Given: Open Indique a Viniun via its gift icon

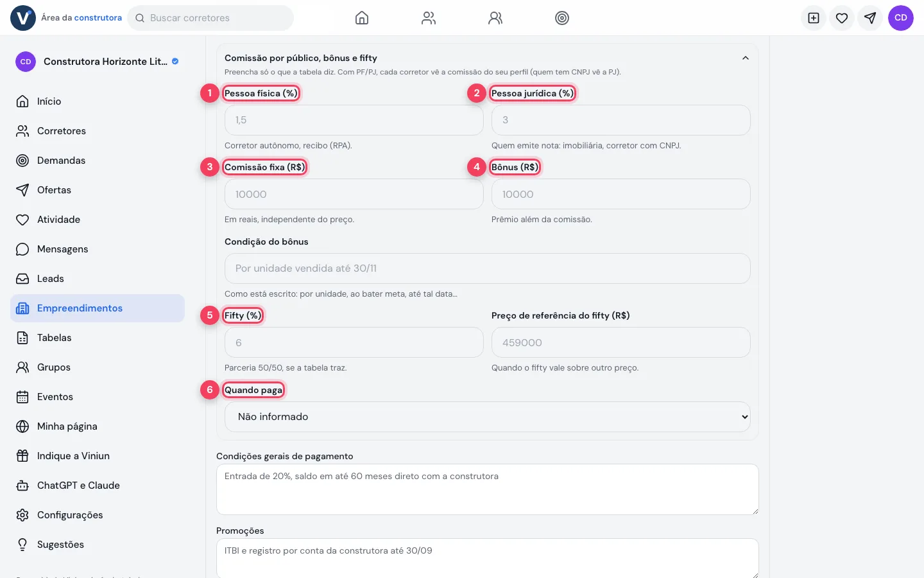Looking at the screenshot, I should 22,456.
